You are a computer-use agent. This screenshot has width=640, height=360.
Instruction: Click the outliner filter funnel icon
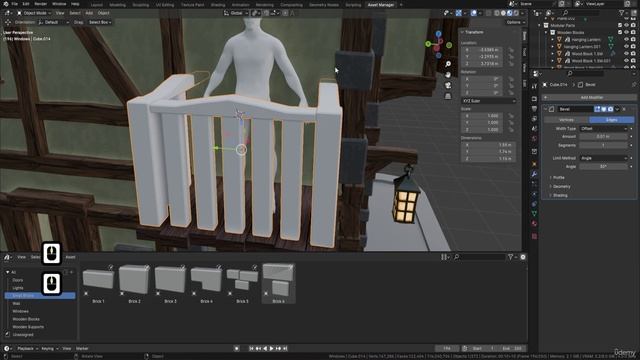click(x=622, y=13)
